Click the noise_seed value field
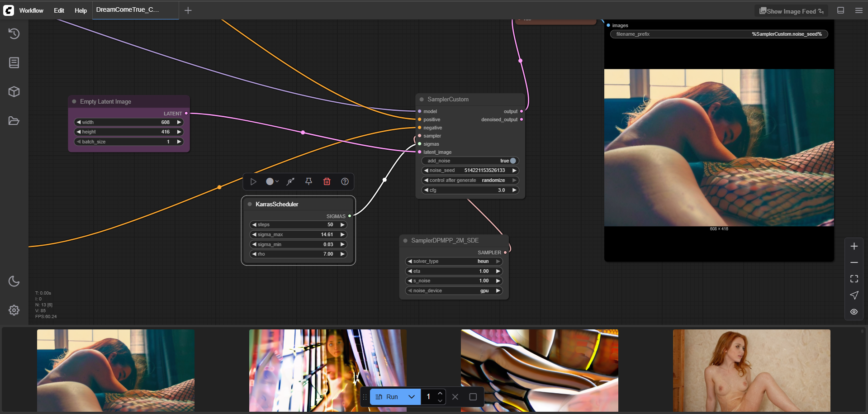The width and height of the screenshot is (868, 414). coord(470,170)
